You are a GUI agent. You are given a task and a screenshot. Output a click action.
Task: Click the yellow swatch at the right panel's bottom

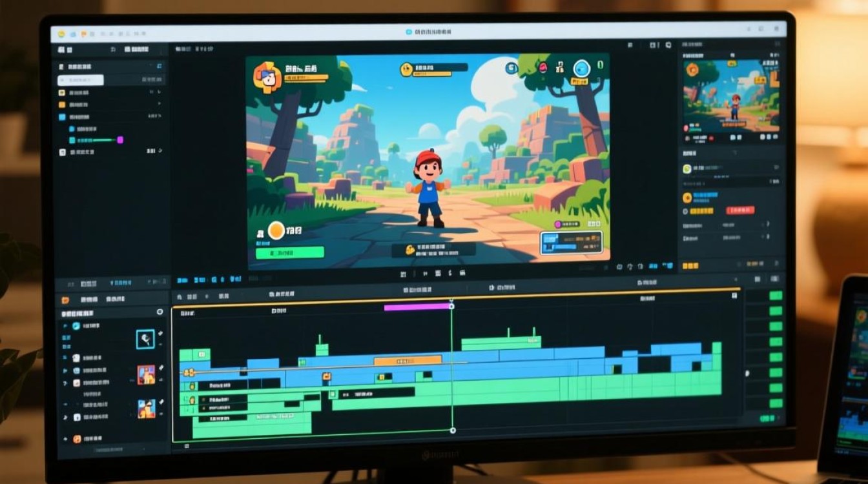pos(691,265)
